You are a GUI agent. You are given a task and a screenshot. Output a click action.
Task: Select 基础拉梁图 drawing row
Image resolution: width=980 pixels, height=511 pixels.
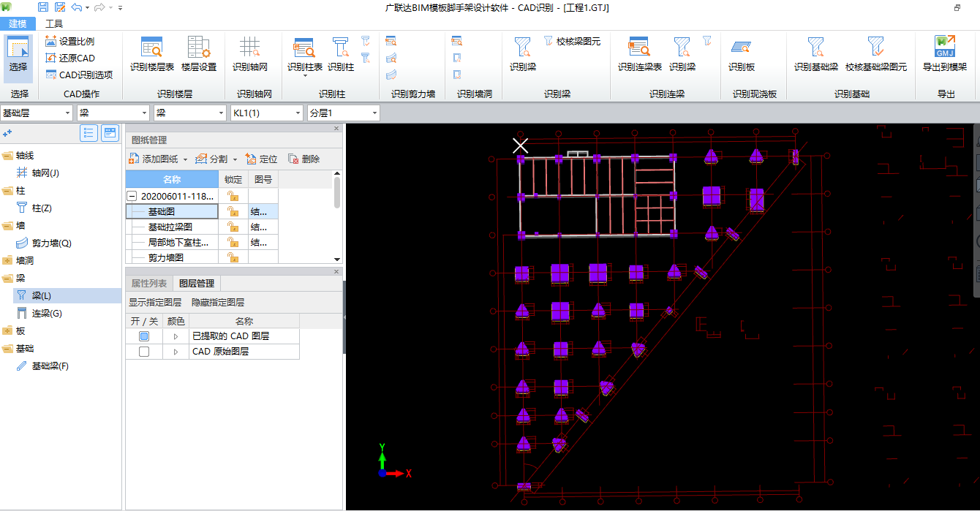(x=172, y=227)
